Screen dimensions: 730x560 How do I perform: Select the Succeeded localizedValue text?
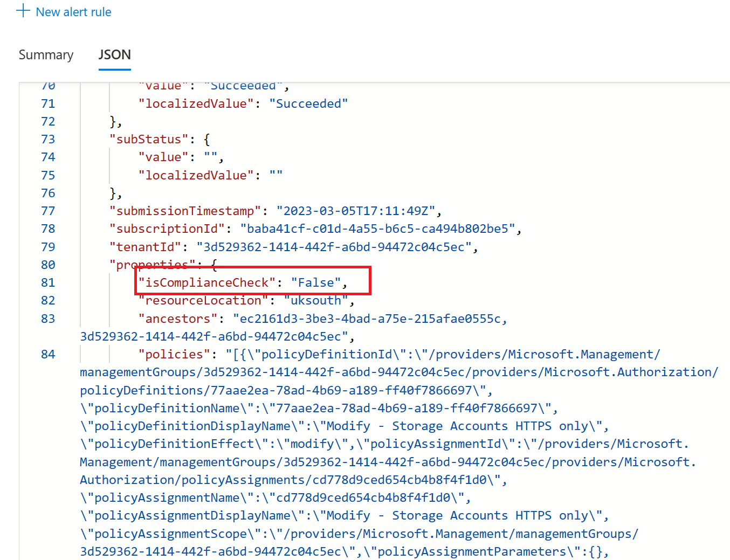[309, 103]
